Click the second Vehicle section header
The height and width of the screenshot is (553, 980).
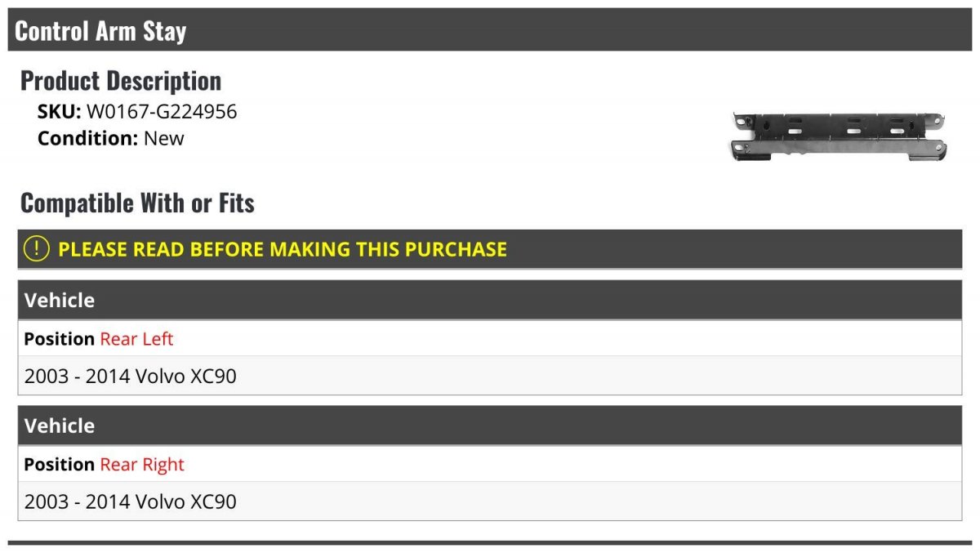[490, 426]
